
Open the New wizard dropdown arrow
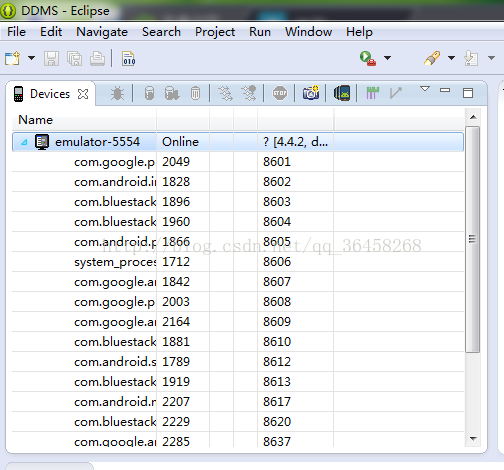coord(31,58)
